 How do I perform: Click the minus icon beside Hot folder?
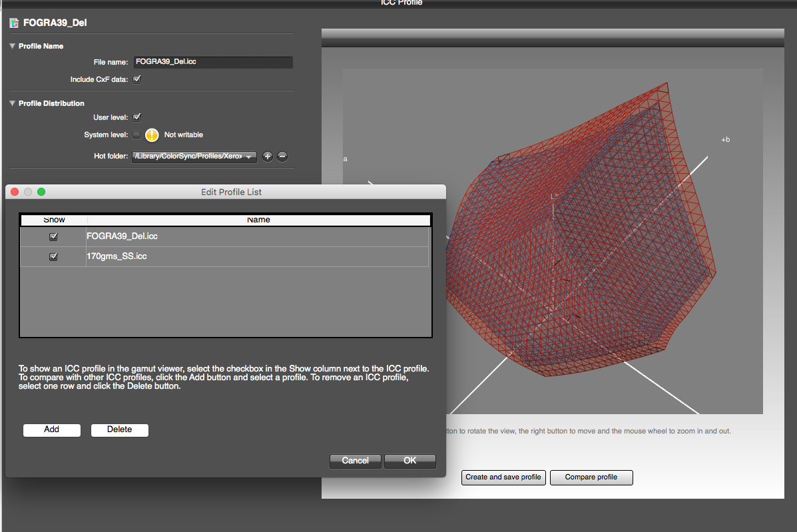tap(282, 156)
